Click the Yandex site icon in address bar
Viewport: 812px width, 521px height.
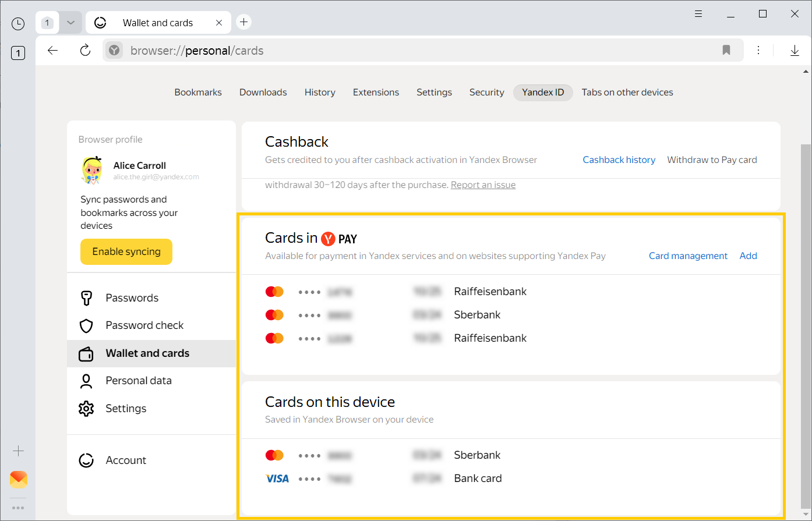tap(115, 51)
